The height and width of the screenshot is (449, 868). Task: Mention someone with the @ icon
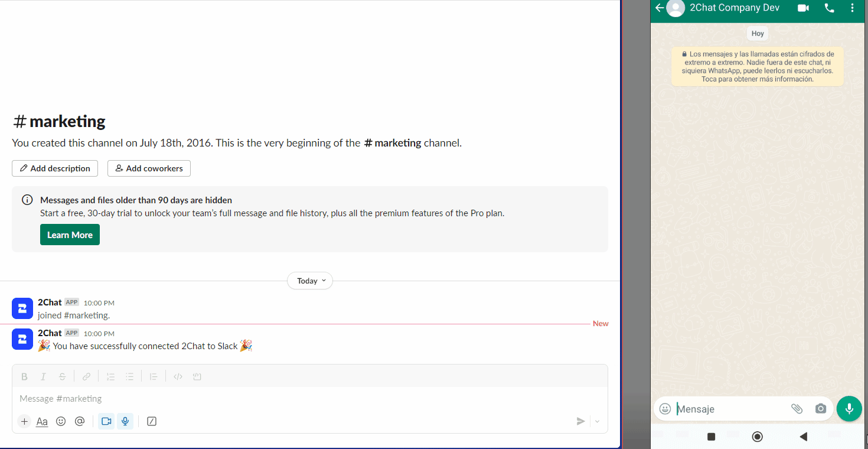[x=80, y=421]
